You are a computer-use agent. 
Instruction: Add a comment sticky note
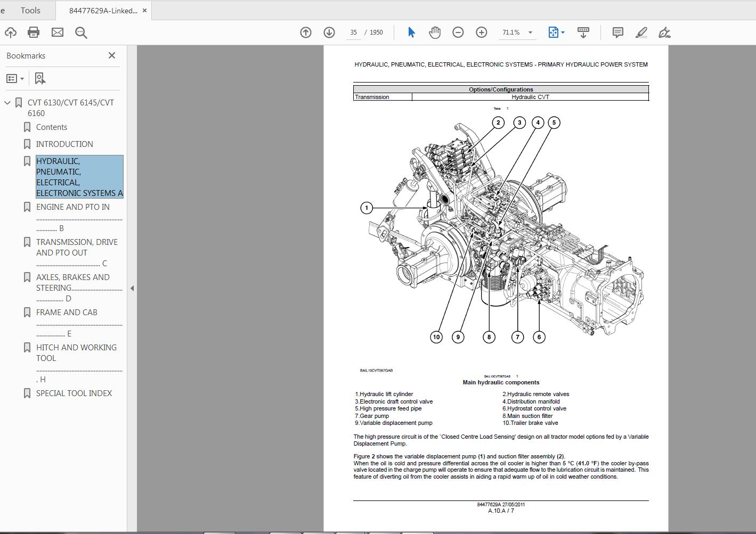618,32
